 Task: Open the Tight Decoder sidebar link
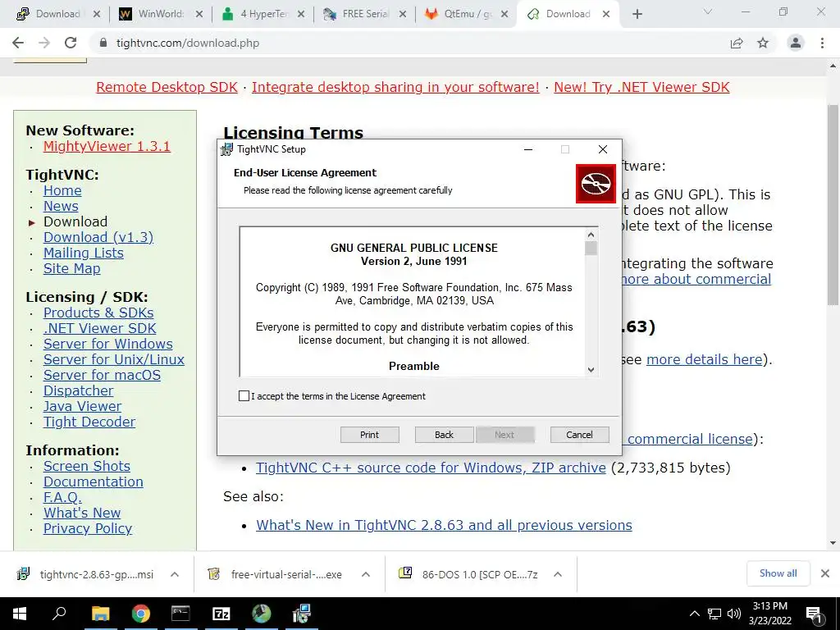pyautogui.click(x=89, y=422)
